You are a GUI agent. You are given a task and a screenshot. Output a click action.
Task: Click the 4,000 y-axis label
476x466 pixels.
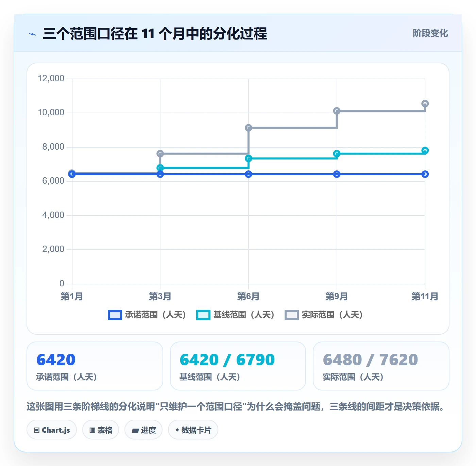click(x=53, y=215)
